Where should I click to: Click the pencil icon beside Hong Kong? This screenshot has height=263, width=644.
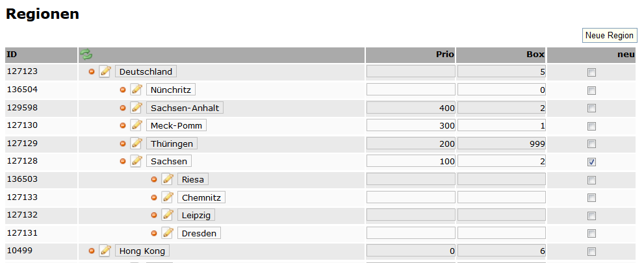click(105, 251)
